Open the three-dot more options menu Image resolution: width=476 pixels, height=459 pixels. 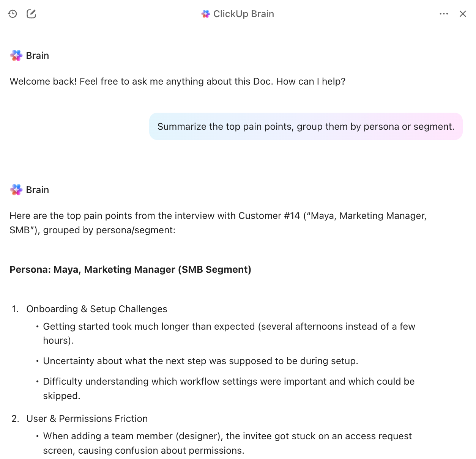point(444,14)
